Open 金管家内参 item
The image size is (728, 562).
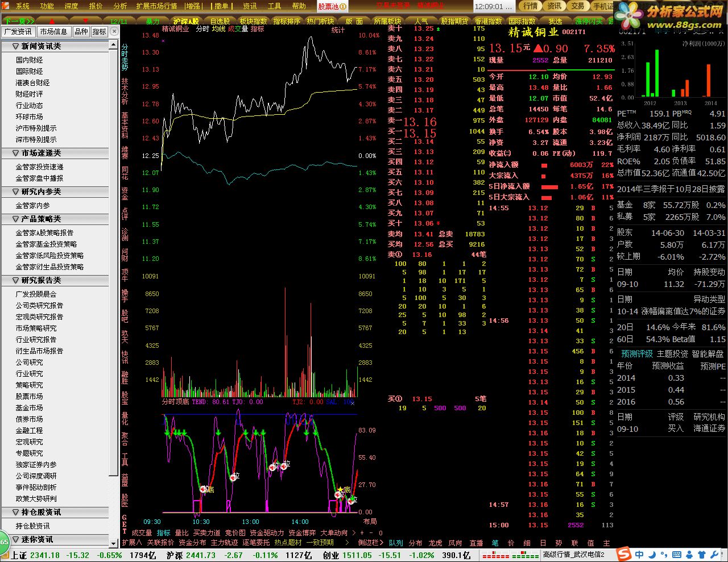tap(33, 205)
